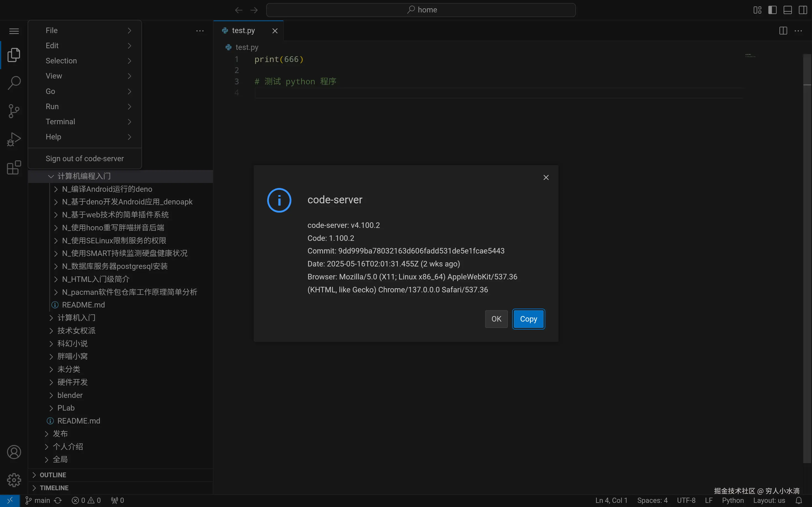Open the Extensions view

pos(14,167)
